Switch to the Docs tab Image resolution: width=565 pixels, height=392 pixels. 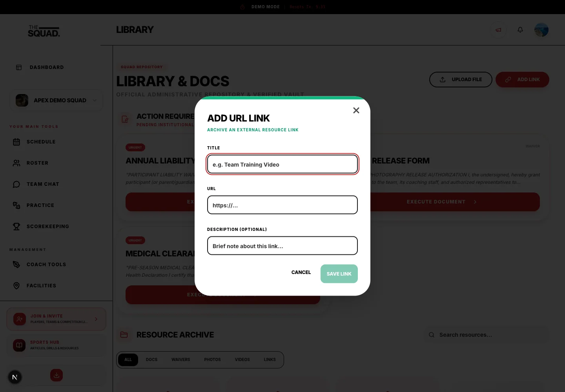pos(151,360)
